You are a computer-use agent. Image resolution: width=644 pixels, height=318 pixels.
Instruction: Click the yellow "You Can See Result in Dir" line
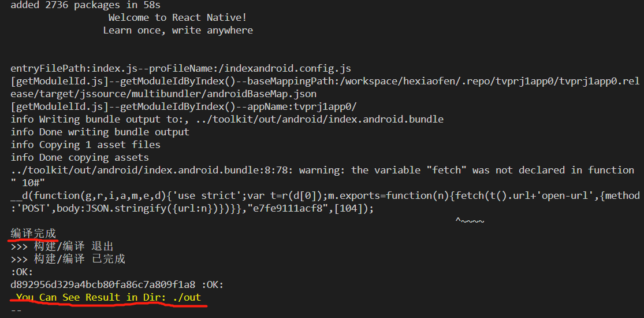tap(108, 297)
